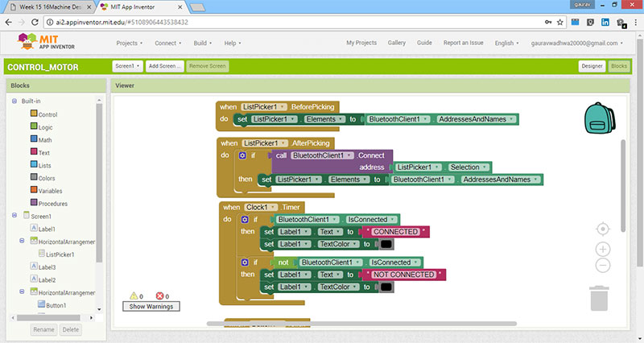Viewport: 644px width, 343px height.
Task: Click mutator gear on the IsConnected if block
Action: coord(245,219)
